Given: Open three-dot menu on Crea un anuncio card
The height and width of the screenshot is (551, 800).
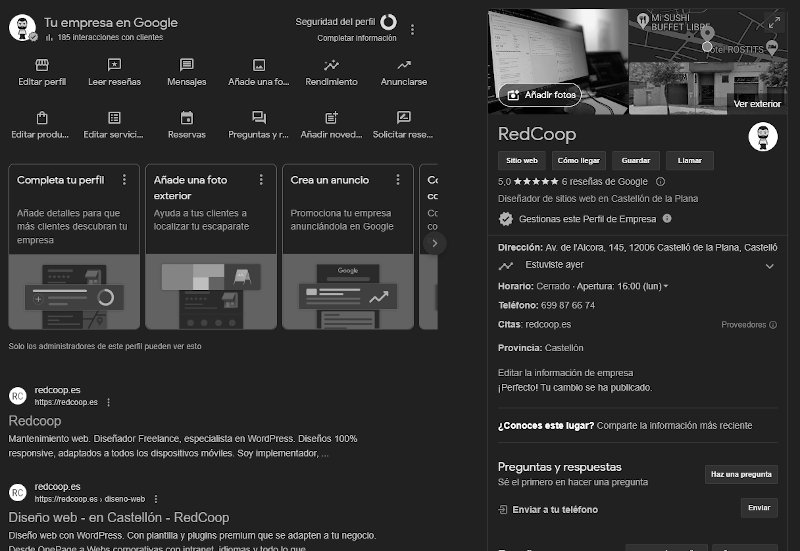Looking at the screenshot, I should coord(398,180).
